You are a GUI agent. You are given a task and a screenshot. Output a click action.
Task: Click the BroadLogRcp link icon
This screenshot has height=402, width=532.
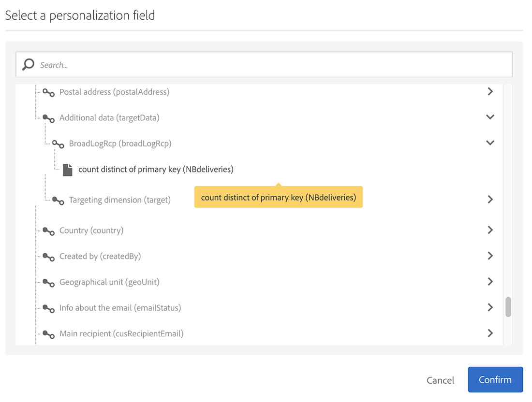coord(58,144)
